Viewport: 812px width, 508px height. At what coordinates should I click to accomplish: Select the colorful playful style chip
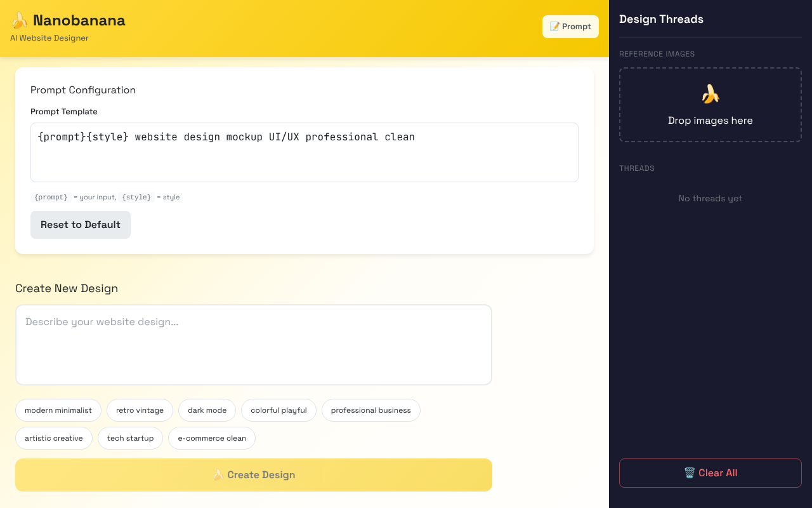coord(278,410)
